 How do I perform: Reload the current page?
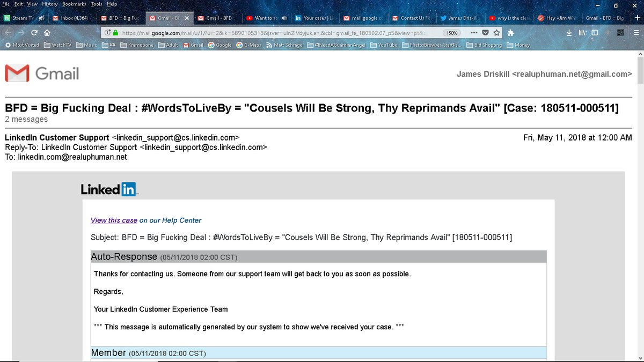tap(34, 33)
